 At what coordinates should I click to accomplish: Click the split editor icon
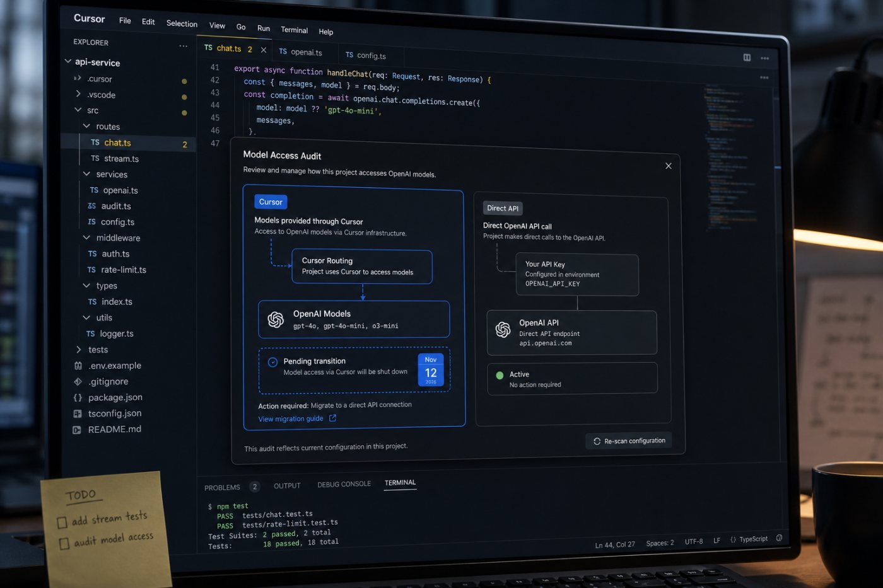747,57
